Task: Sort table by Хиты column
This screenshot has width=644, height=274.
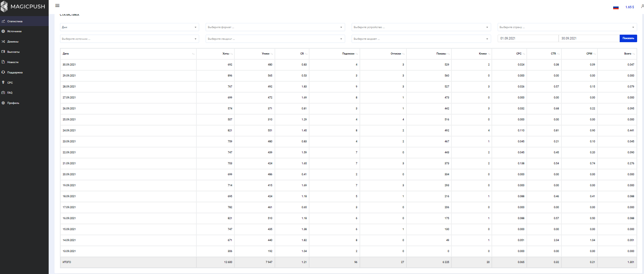Action: pyautogui.click(x=226, y=54)
